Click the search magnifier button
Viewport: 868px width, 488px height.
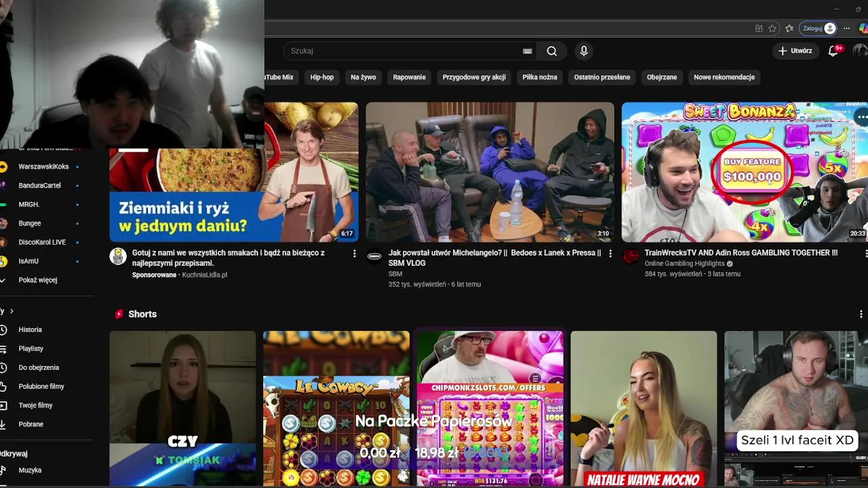[552, 51]
